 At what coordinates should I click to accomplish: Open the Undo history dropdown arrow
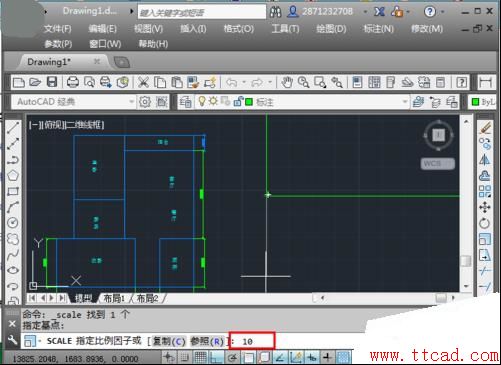coord(244,82)
